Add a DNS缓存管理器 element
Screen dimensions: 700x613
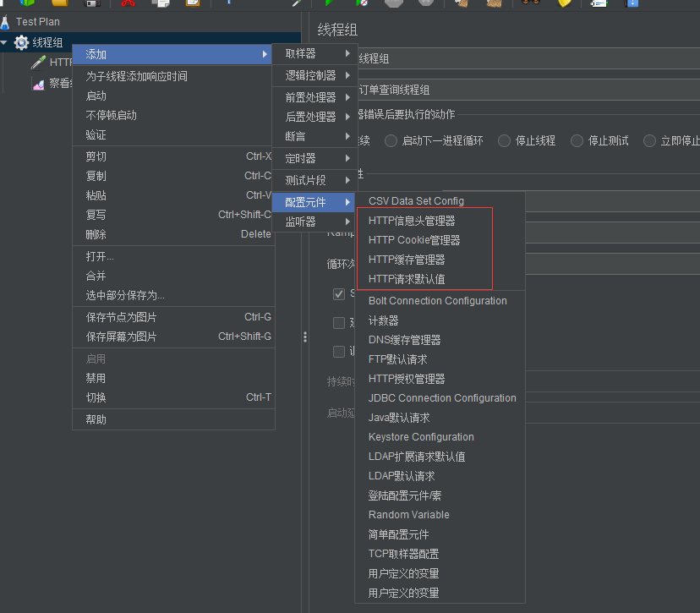[440, 340]
